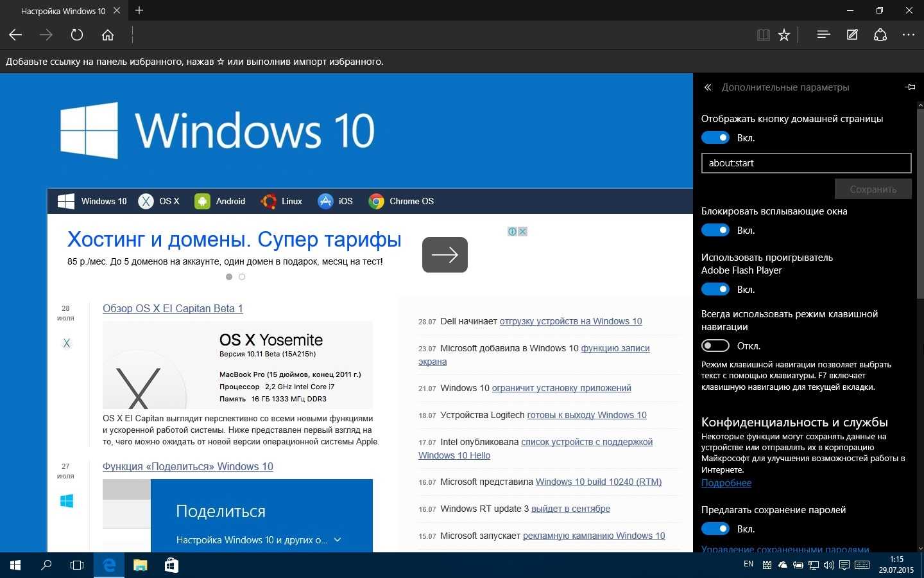Select the second ad carousel dot

click(242, 277)
